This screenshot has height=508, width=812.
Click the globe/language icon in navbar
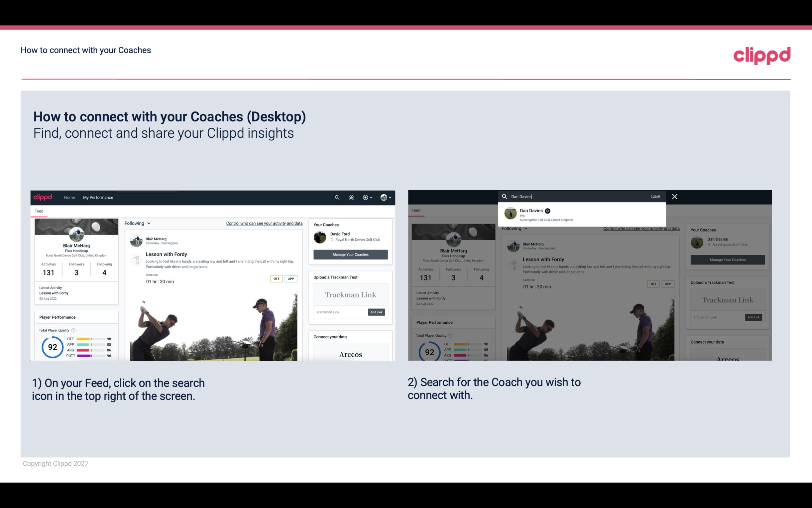(383, 197)
